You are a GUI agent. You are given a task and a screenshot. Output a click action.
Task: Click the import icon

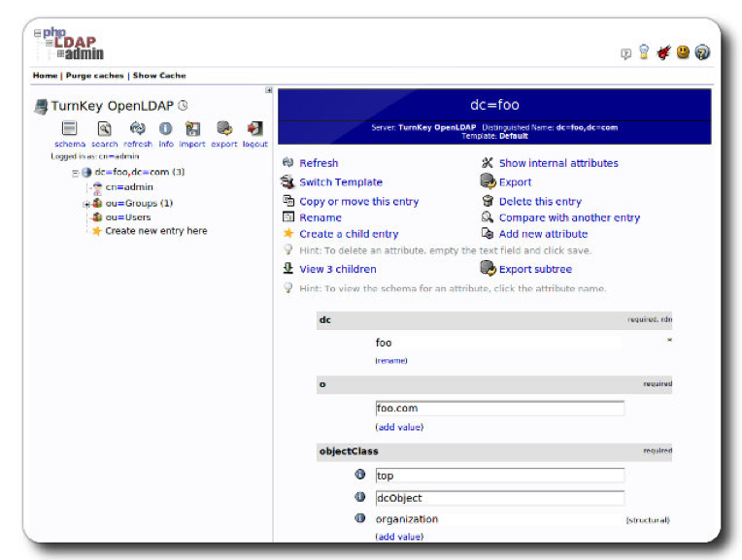pyautogui.click(x=192, y=128)
